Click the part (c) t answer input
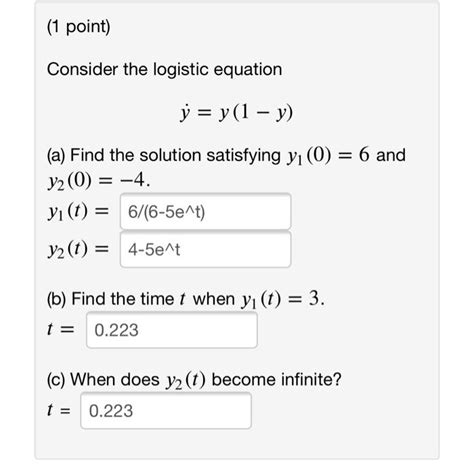Screen dimensions: 474x466 (x=166, y=411)
